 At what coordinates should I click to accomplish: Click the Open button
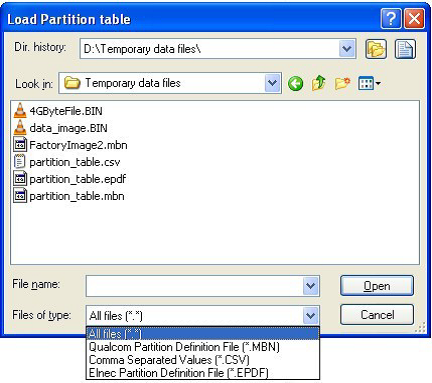(377, 286)
